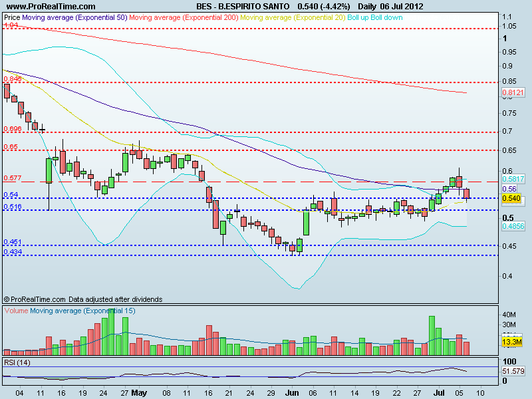Click the 29 date tick before Jun
The height and width of the screenshot is (399, 532).
point(271,393)
